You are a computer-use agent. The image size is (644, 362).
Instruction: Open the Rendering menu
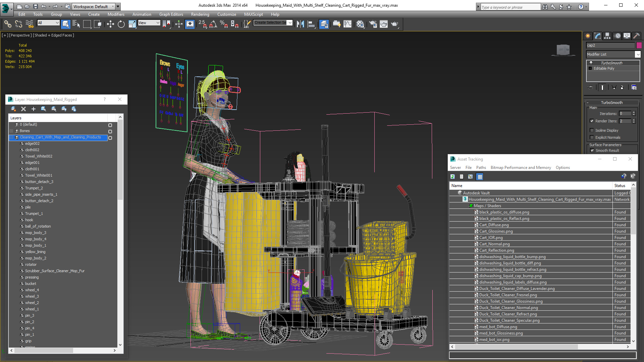[x=200, y=14]
